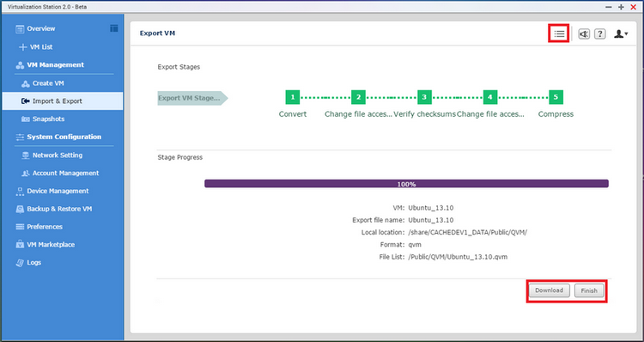
Task: Click the plus icon next to VM List
Action: click(x=23, y=47)
